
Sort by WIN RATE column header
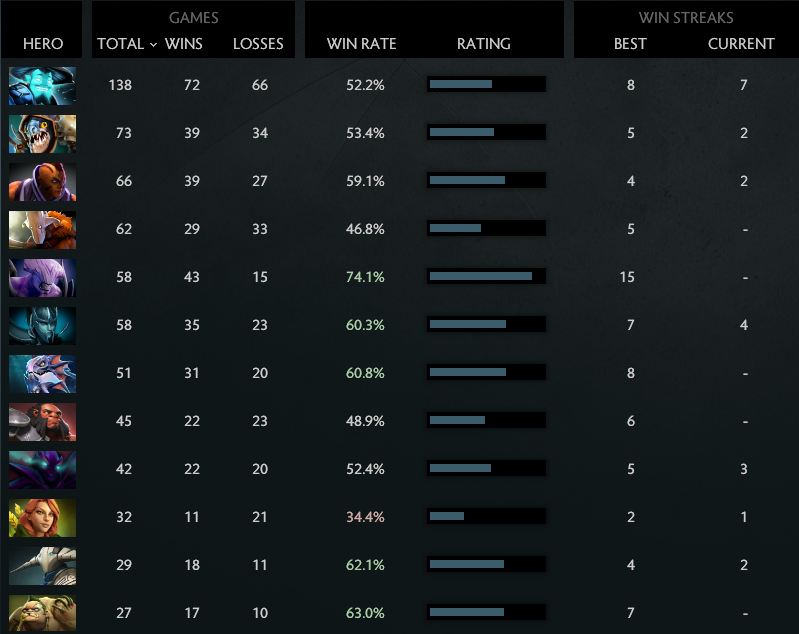pyautogui.click(x=362, y=44)
